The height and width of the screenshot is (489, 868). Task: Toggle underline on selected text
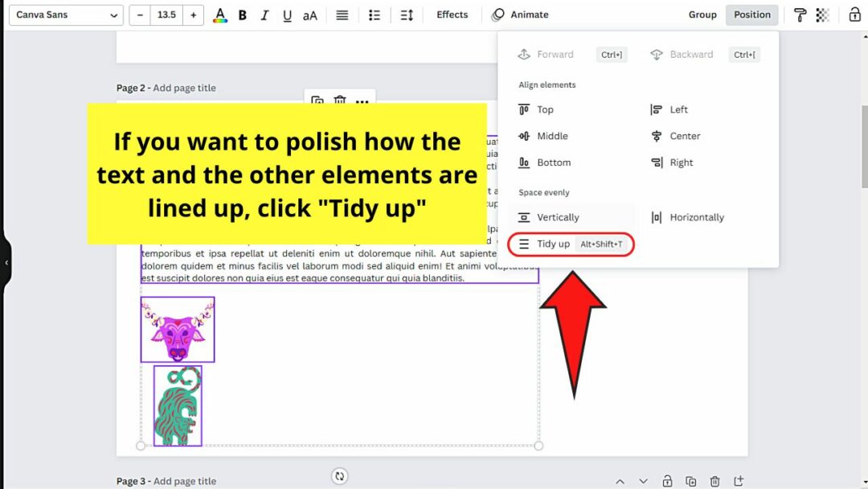coord(287,15)
